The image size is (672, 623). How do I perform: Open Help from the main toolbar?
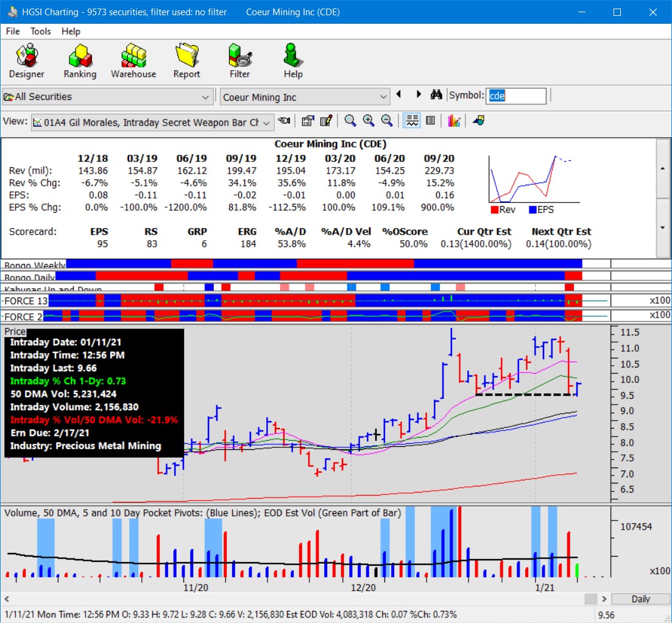[293, 60]
